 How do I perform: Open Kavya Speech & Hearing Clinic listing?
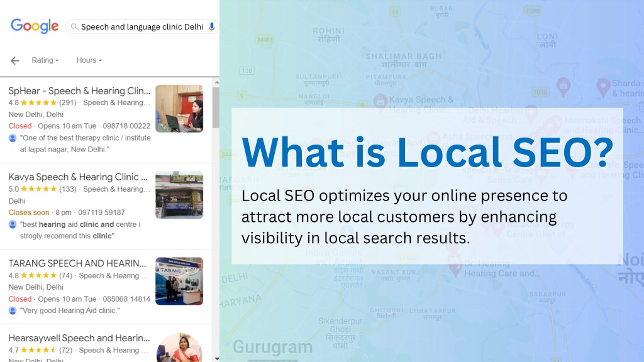pyautogui.click(x=78, y=177)
